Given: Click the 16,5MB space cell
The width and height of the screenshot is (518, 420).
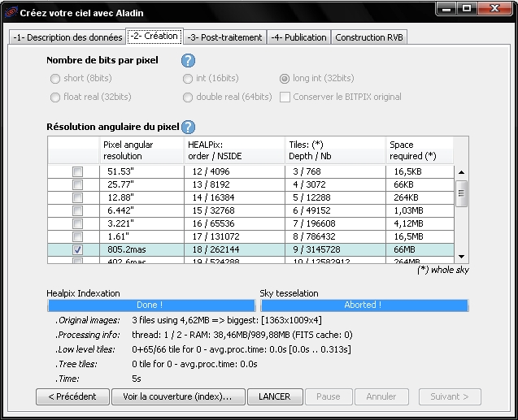Looking at the screenshot, I should [x=420, y=236].
